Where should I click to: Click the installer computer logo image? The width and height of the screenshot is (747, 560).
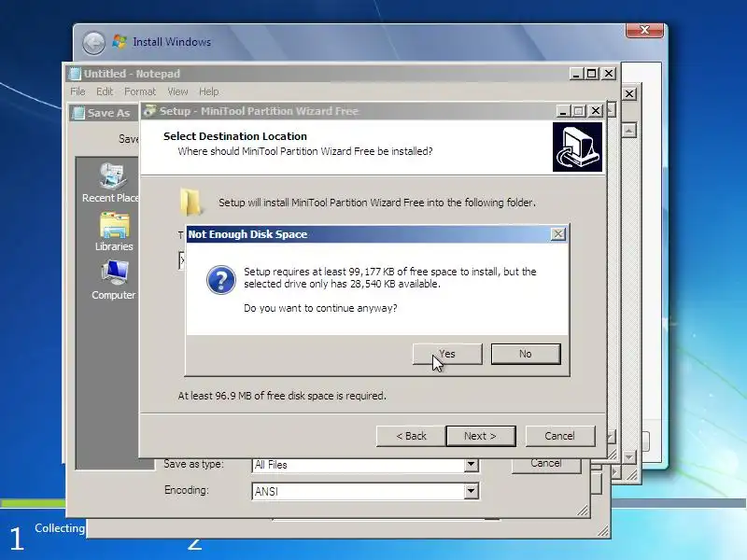point(577,147)
